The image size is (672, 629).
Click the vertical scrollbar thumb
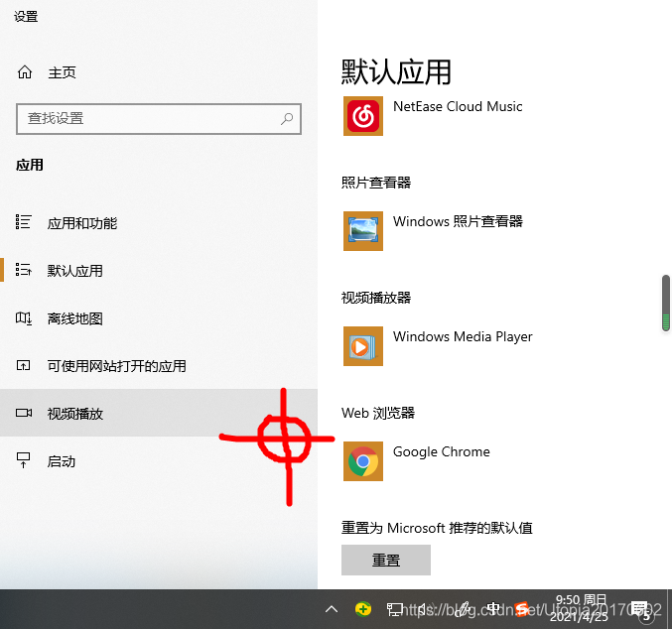[666, 303]
